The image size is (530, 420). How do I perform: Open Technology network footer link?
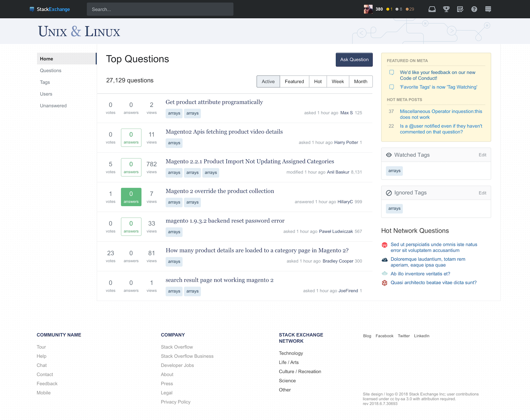[x=291, y=353]
